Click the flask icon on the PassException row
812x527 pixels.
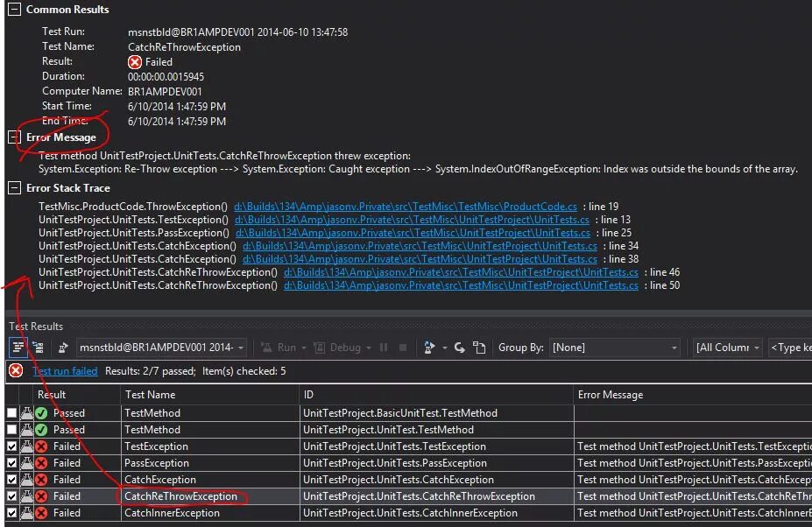26,463
